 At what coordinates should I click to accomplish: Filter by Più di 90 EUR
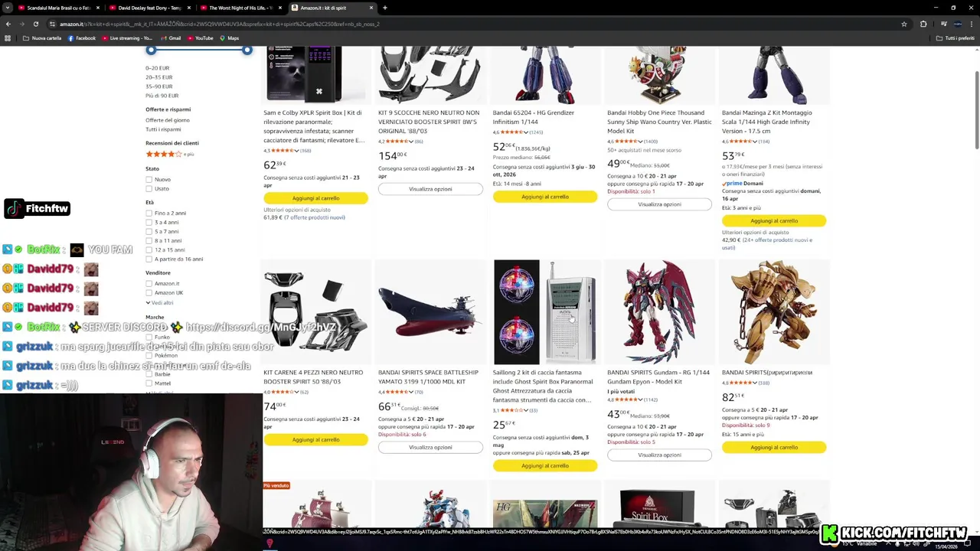coord(162,96)
